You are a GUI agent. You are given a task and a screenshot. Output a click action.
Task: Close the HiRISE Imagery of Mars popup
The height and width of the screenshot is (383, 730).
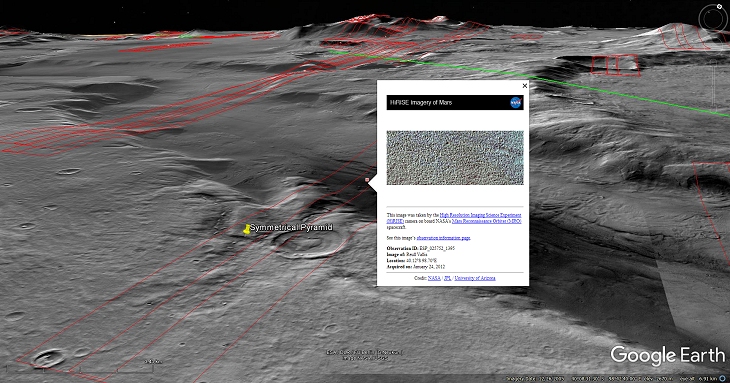tap(525, 86)
